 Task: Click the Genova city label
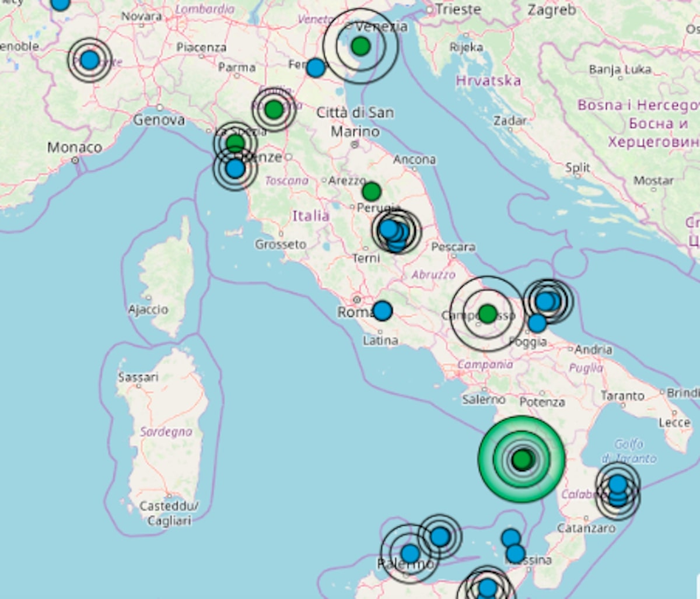click(x=159, y=120)
